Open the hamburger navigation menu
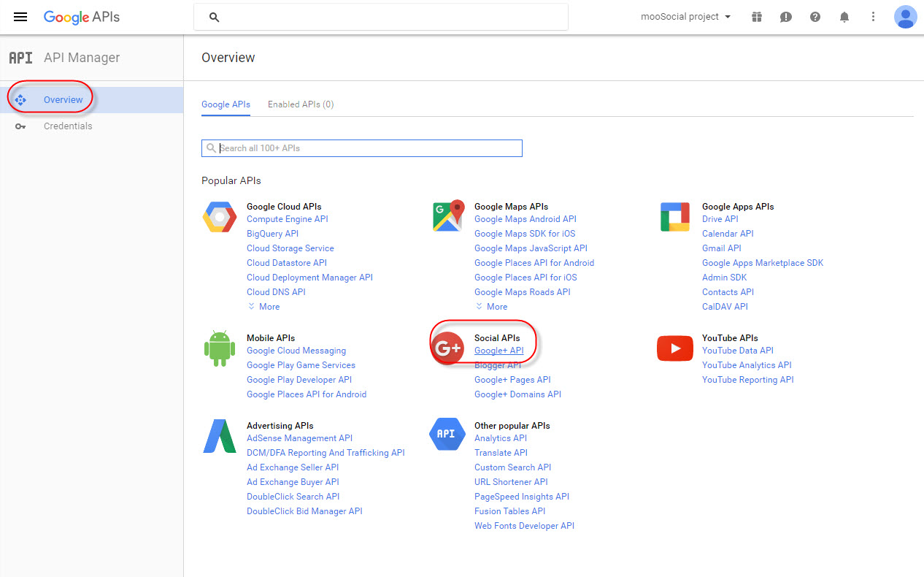 (x=20, y=17)
